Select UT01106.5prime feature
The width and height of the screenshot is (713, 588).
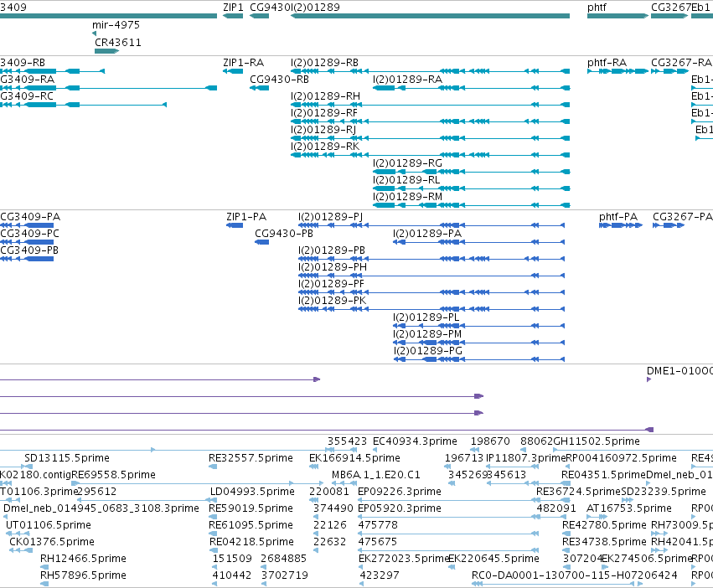click(x=49, y=526)
